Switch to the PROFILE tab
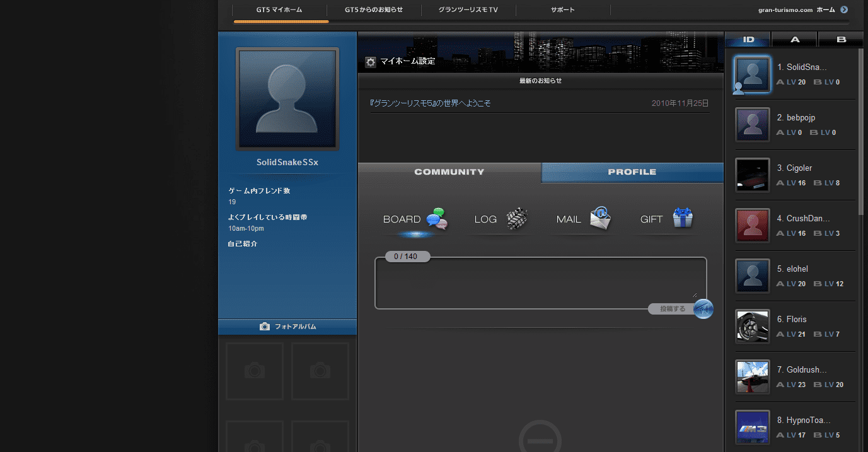The image size is (868, 452). pos(632,172)
